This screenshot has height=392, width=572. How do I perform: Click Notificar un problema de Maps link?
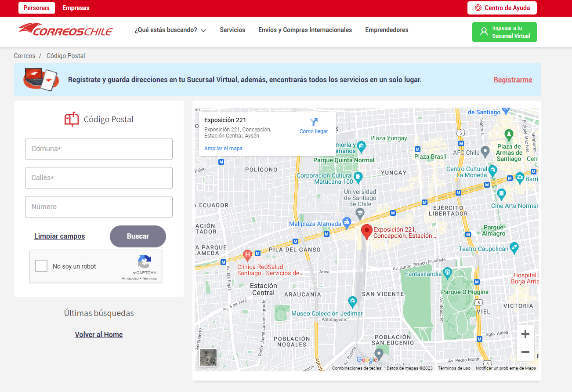click(506, 368)
